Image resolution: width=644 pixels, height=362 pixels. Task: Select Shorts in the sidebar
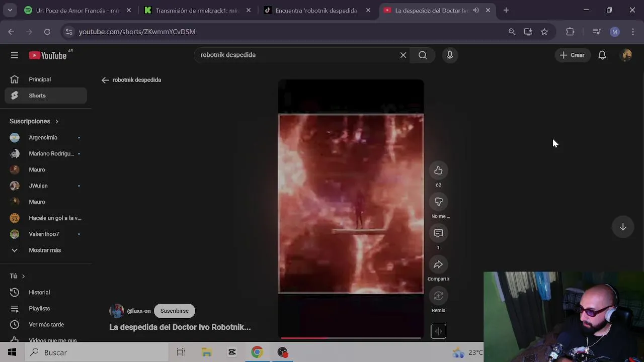pos(46,96)
